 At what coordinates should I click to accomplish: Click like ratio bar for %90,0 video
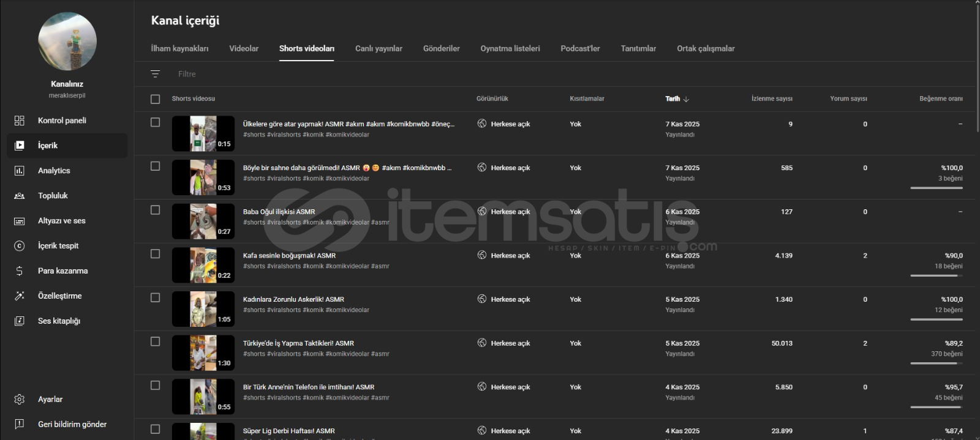pyautogui.click(x=937, y=276)
